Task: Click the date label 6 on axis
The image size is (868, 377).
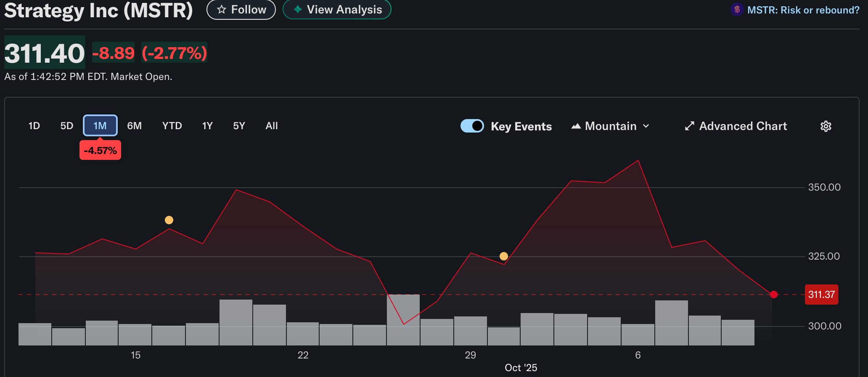Action: [x=638, y=355]
